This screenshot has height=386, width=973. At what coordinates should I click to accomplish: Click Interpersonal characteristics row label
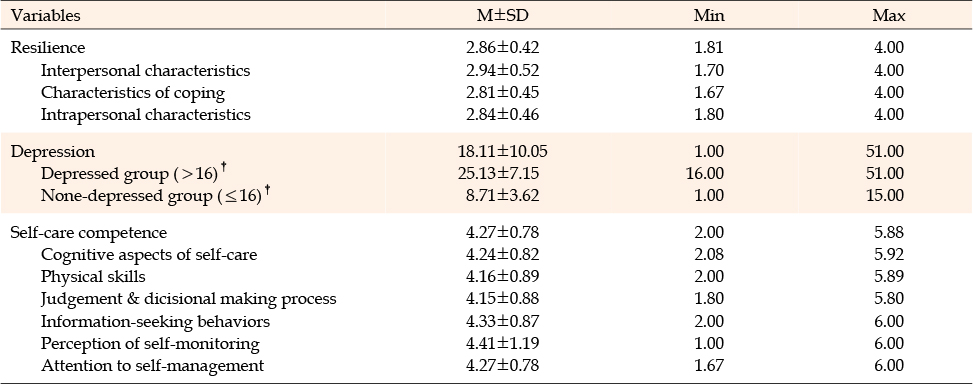point(145,71)
